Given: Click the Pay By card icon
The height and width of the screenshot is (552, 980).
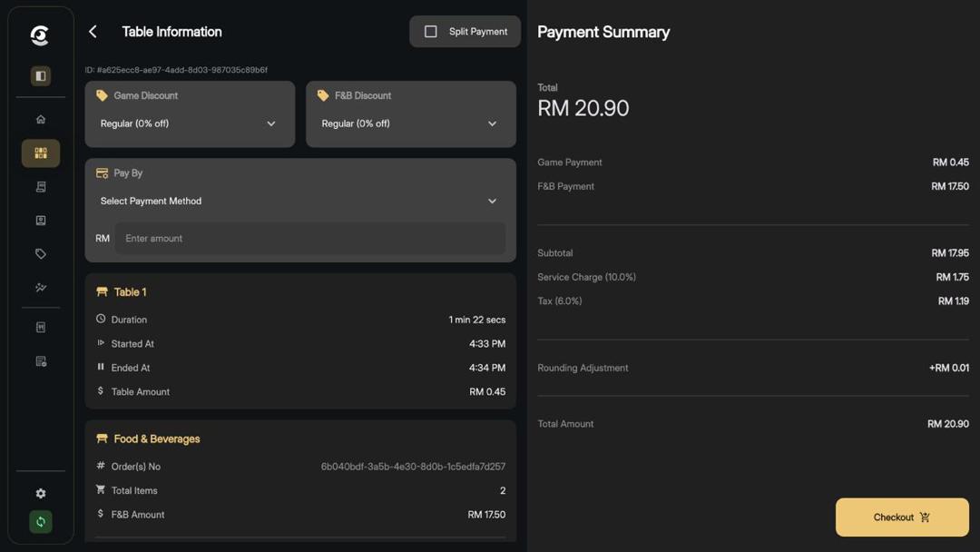Looking at the screenshot, I should (x=102, y=172).
